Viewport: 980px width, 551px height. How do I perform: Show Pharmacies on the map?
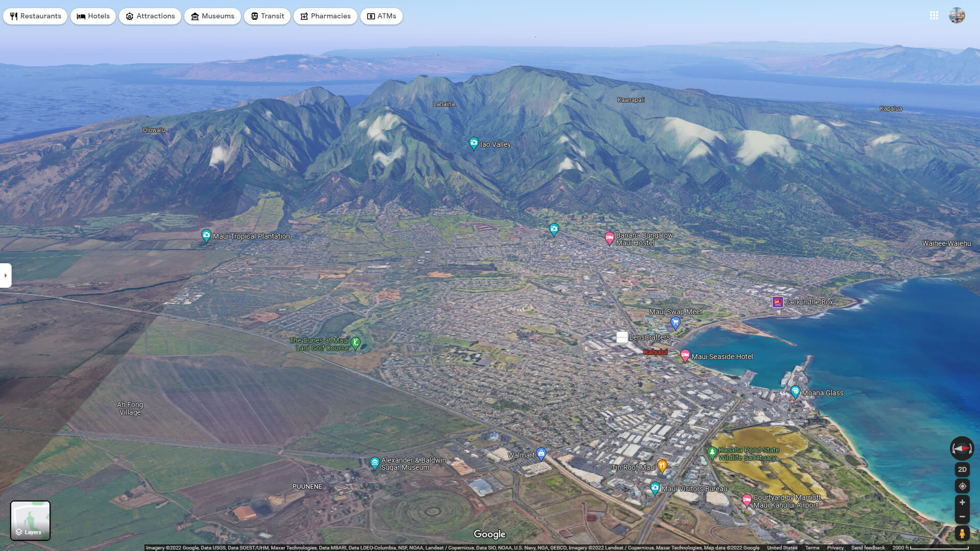point(325,16)
